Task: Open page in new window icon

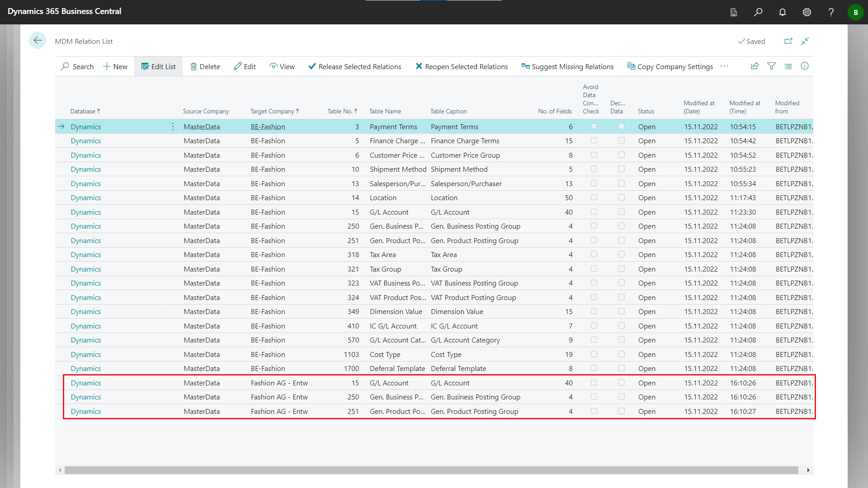Action: pos(788,41)
